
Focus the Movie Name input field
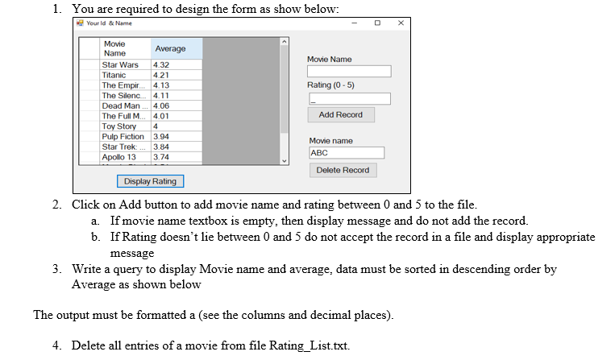pos(349,71)
